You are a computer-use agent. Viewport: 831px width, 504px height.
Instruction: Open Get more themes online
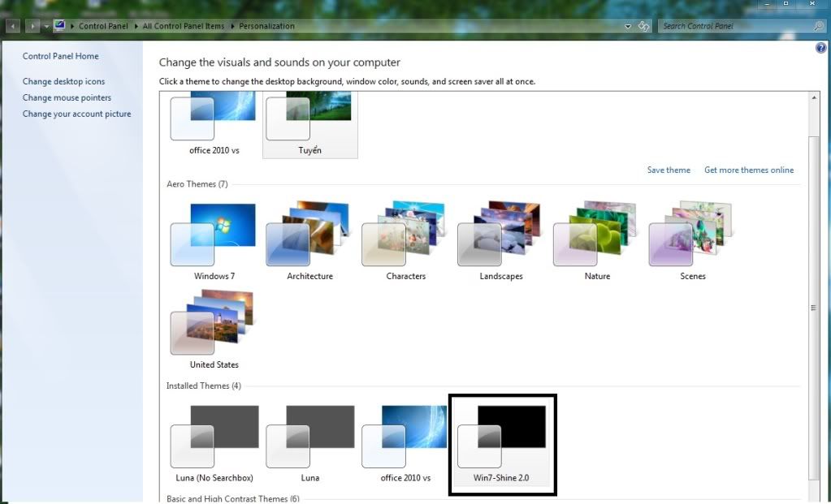coord(749,170)
